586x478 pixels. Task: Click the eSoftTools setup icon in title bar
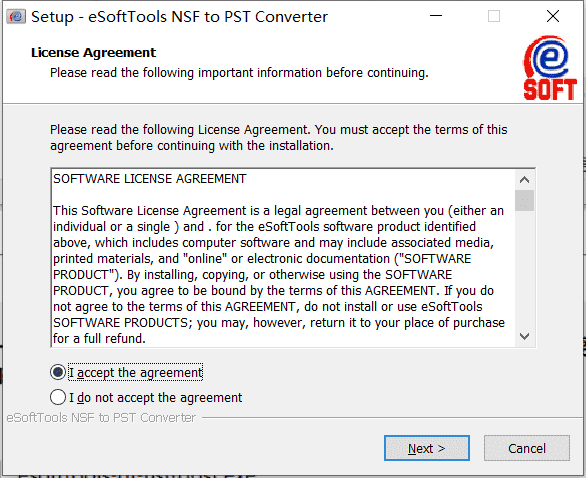(x=16, y=16)
